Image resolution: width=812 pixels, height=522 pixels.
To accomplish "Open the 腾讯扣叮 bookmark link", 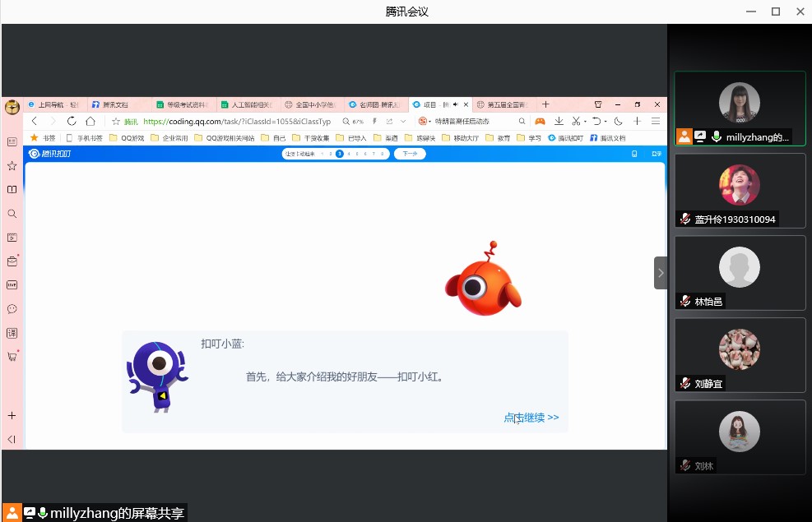I will pyautogui.click(x=565, y=138).
